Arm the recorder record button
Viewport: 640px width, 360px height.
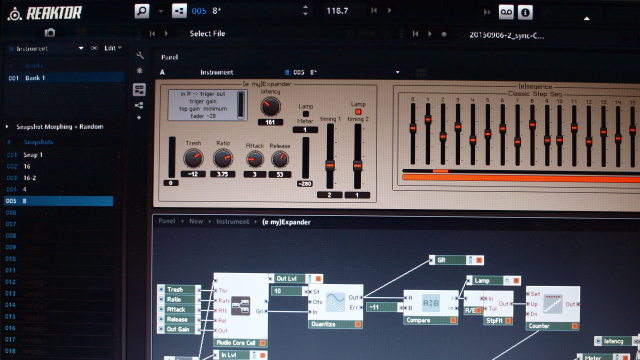coord(444,34)
